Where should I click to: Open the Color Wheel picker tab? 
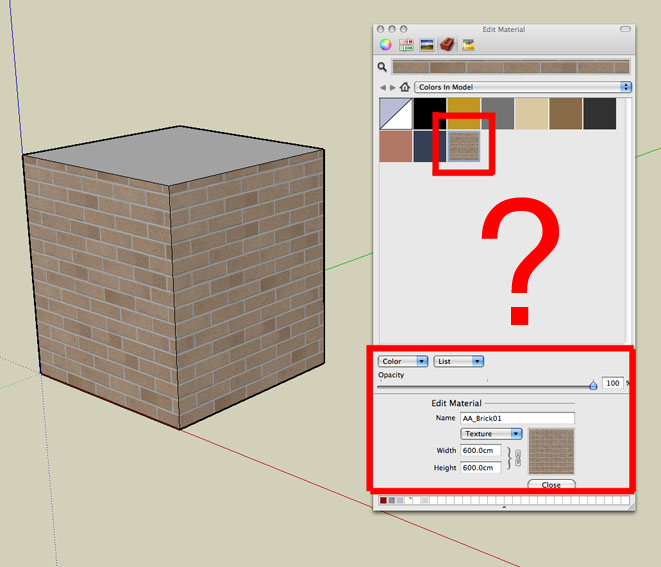[x=385, y=45]
